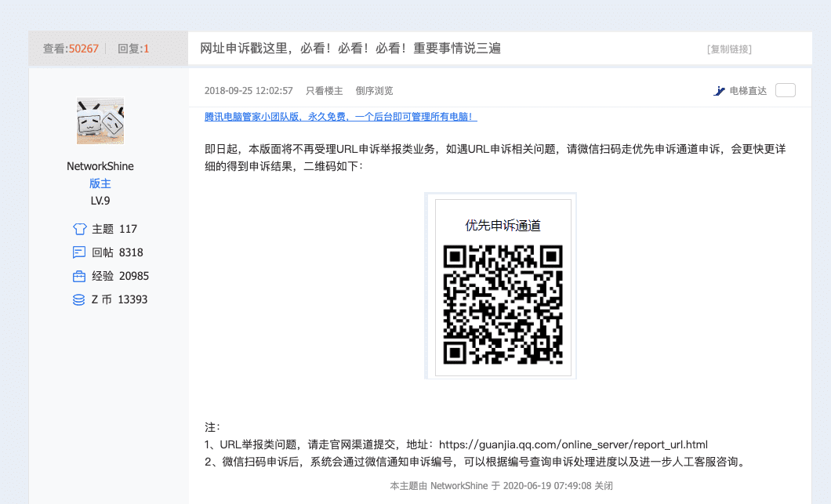Click the post timestamp 2018-09-25 12:02:57
This screenshot has width=831, height=504.
pyautogui.click(x=249, y=91)
